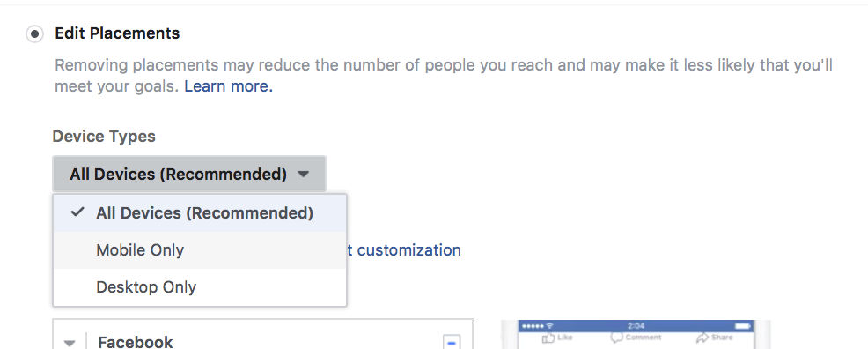This screenshot has width=868, height=349.
Task: Click the checkmark beside All Devices
Action: pyautogui.click(x=78, y=212)
